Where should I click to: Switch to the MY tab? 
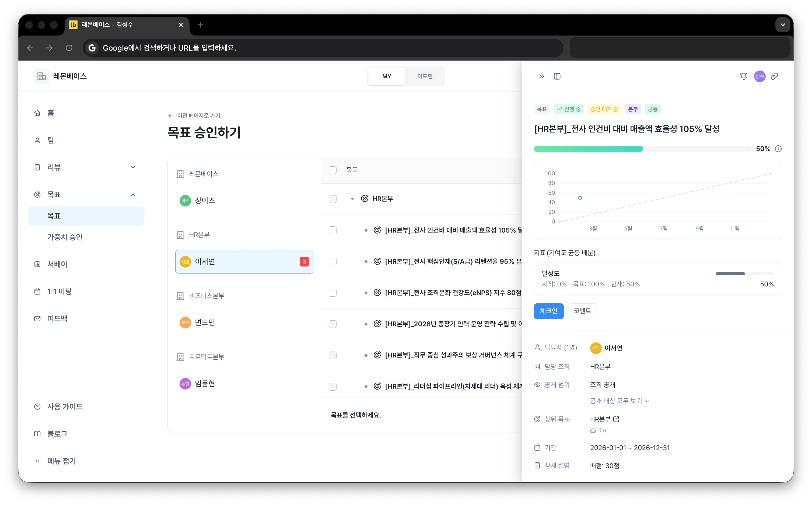(x=386, y=76)
